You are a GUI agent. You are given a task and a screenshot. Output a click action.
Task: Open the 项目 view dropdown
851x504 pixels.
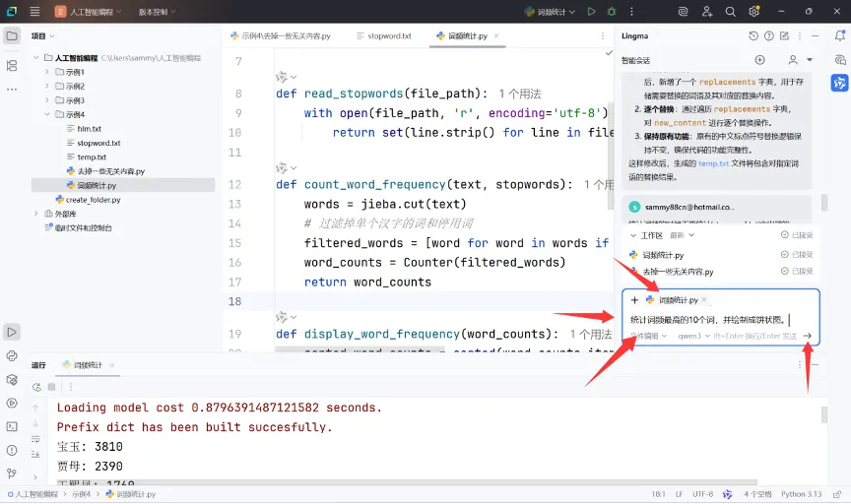(x=43, y=35)
